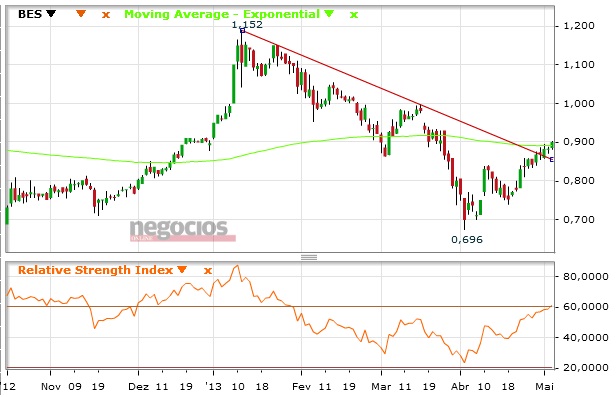Screen dimensions: 616x397
Task: Click the 60,0000 RSI axis label
Action: 585,307
